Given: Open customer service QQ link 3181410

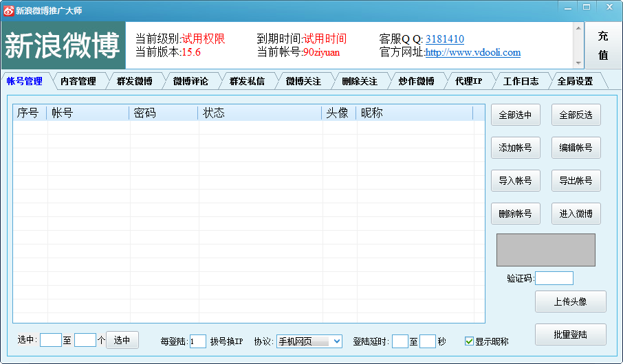Looking at the screenshot, I should [x=445, y=39].
